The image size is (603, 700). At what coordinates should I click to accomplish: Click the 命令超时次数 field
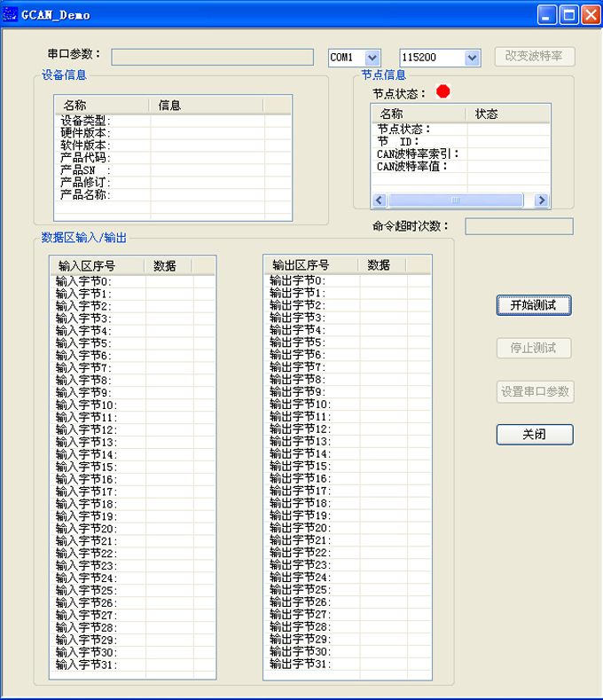point(519,226)
